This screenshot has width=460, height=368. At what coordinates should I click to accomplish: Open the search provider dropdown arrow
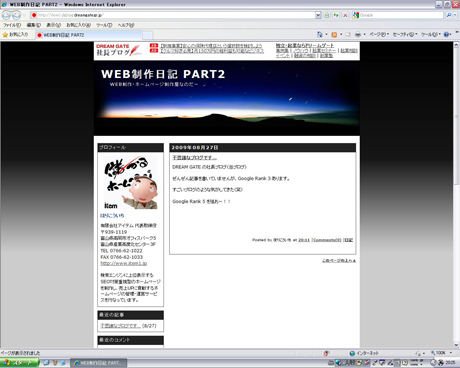pos(455,15)
